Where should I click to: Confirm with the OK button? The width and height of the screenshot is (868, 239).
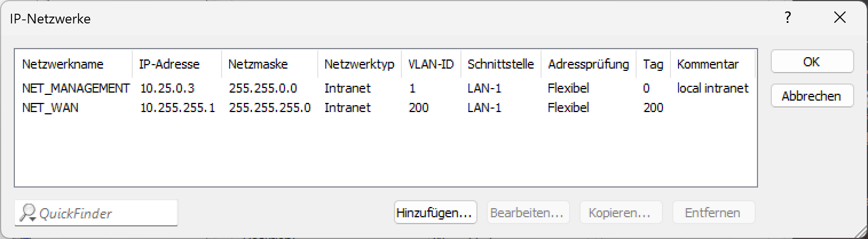tap(812, 62)
